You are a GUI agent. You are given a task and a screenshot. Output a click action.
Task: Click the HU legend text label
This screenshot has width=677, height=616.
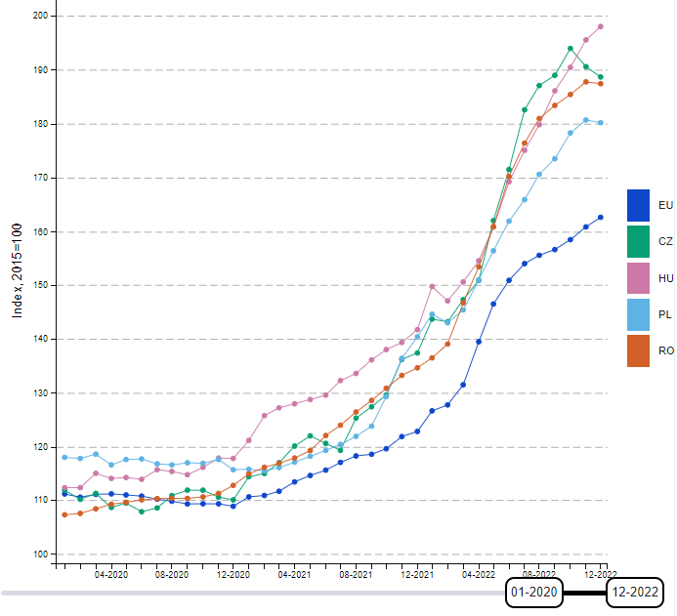tap(665, 278)
